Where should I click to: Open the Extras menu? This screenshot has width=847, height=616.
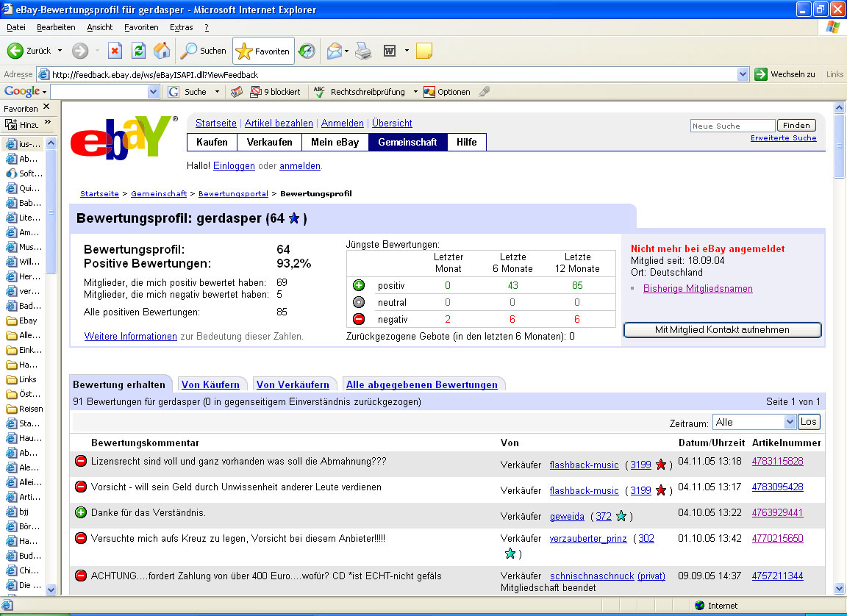[181, 27]
